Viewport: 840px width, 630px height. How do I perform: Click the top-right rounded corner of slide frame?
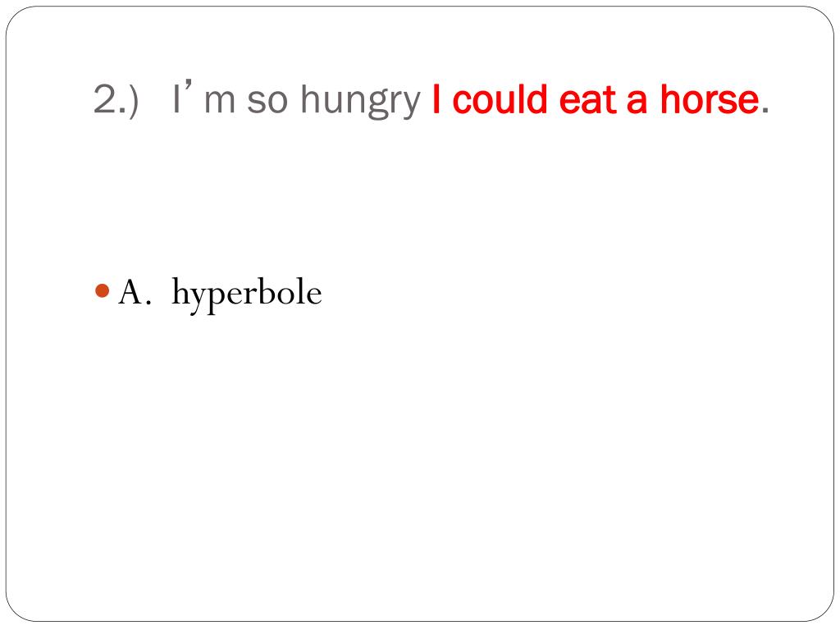[x=822, y=18]
